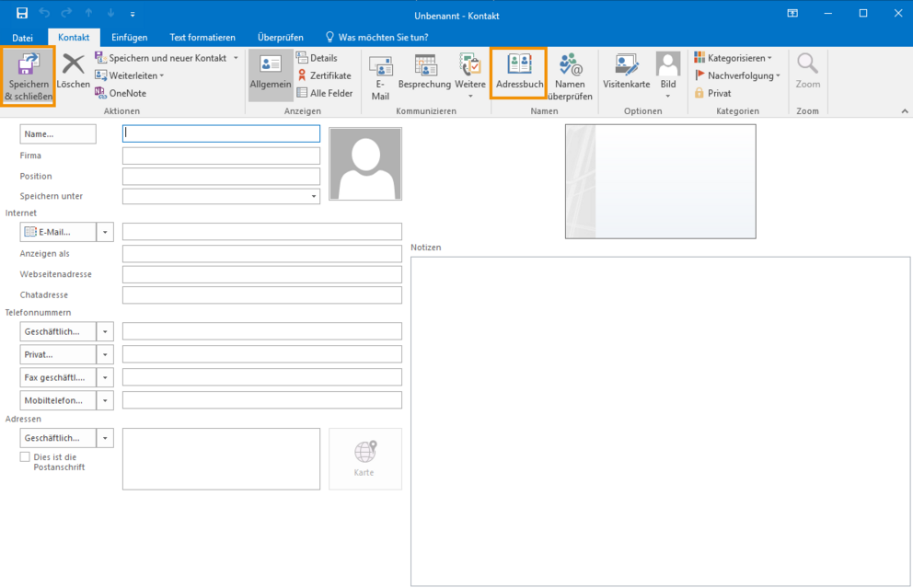The height and width of the screenshot is (588, 913).
Task: Add contact photo placeholder image
Action: point(365,164)
